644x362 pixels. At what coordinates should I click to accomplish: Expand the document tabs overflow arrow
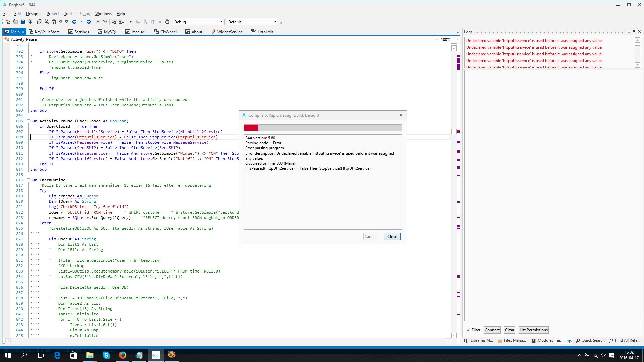(x=458, y=32)
